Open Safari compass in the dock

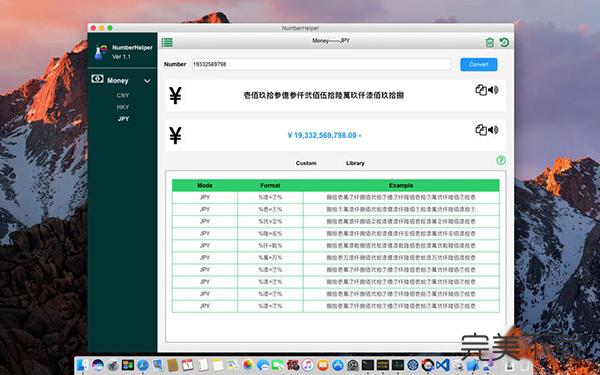coord(143,365)
